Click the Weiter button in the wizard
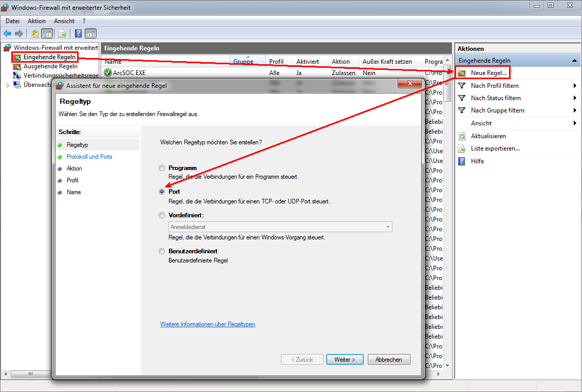The width and height of the screenshot is (582, 392). point(345,359)
